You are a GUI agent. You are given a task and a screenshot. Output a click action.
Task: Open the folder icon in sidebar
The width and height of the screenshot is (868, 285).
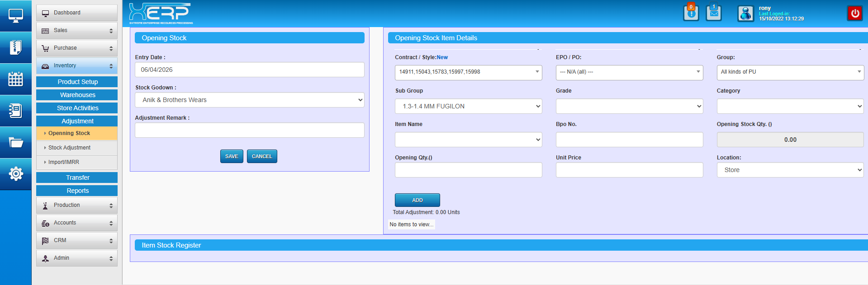[x=15, y=143]
